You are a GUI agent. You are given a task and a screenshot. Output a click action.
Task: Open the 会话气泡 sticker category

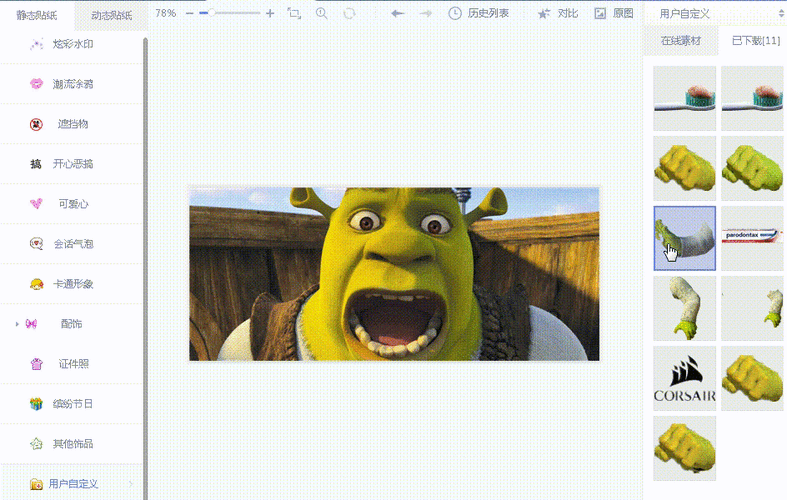coord(73,244)
